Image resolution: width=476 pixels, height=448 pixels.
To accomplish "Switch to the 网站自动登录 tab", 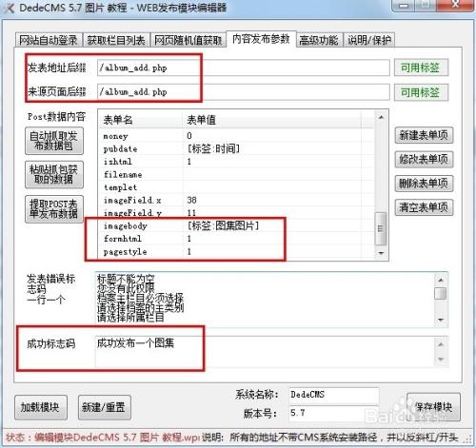I will click(x=49, y=40).
